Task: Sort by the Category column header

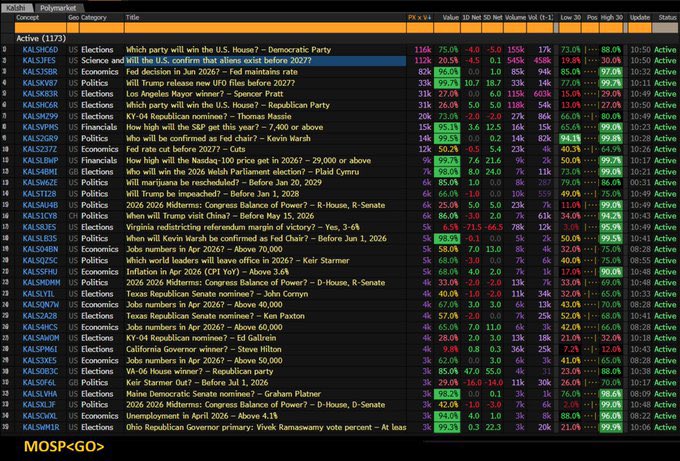Action: point(94,17)
